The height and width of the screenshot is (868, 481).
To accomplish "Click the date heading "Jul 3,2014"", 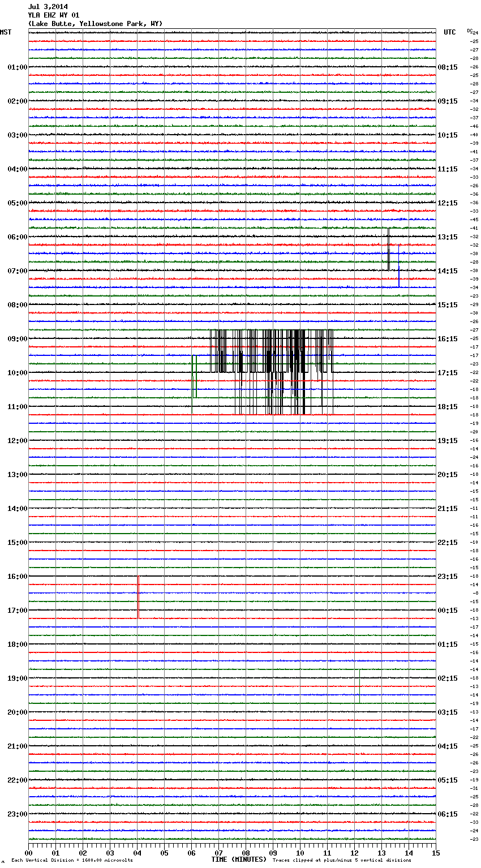I will coord(48,7).
